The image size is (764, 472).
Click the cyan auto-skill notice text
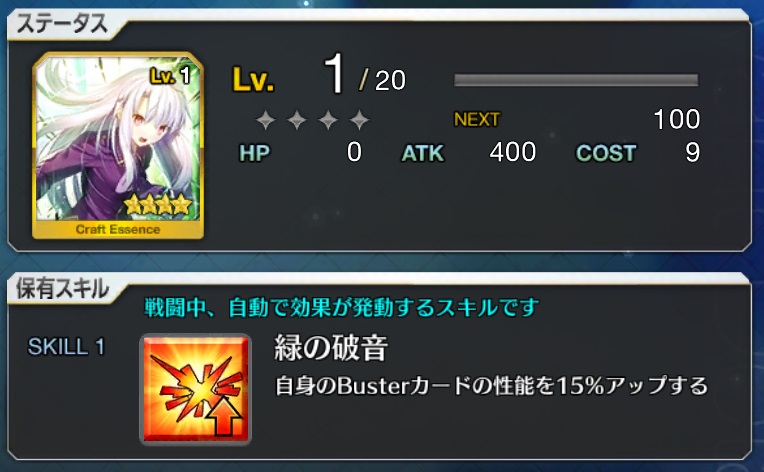tap(342, 308)
